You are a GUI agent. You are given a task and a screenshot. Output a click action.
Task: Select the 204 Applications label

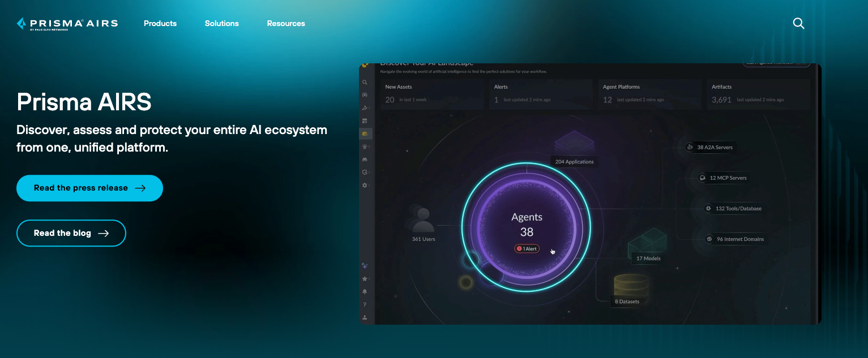574,162
